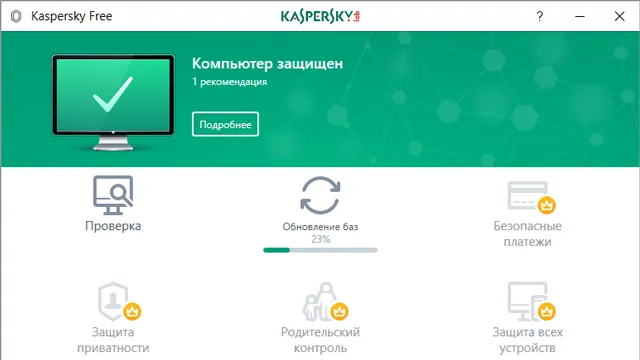This screenshot has height=360, width=640.
Task: Click the database update progress bar
Action: tap(320, 250)
